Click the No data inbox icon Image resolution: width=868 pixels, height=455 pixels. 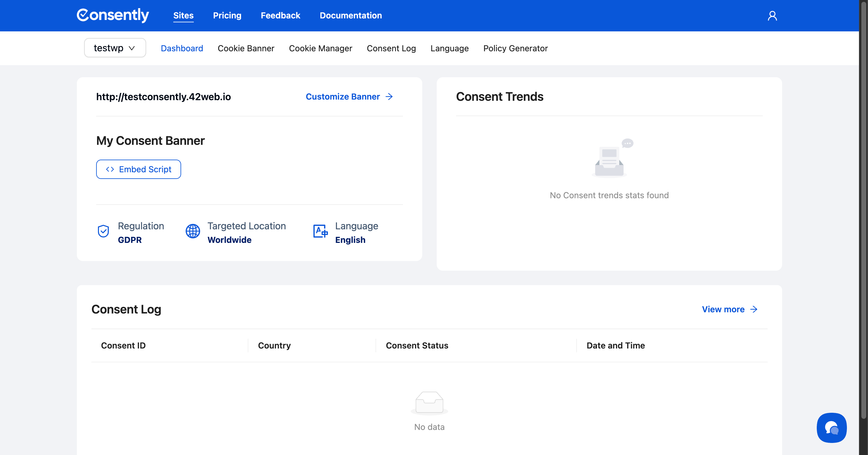coord(429,403)
